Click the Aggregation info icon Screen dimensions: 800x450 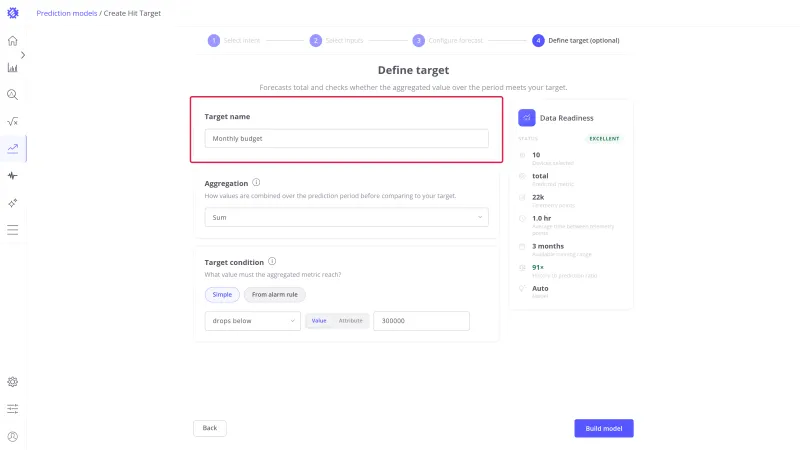[x=256, y=182]
